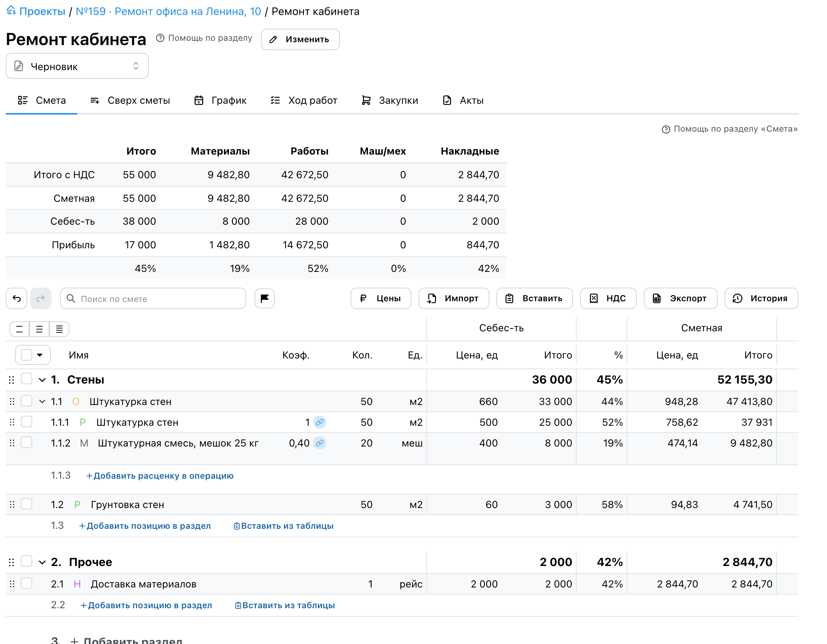Open the Черновик status dropdown

pos(77,66)
